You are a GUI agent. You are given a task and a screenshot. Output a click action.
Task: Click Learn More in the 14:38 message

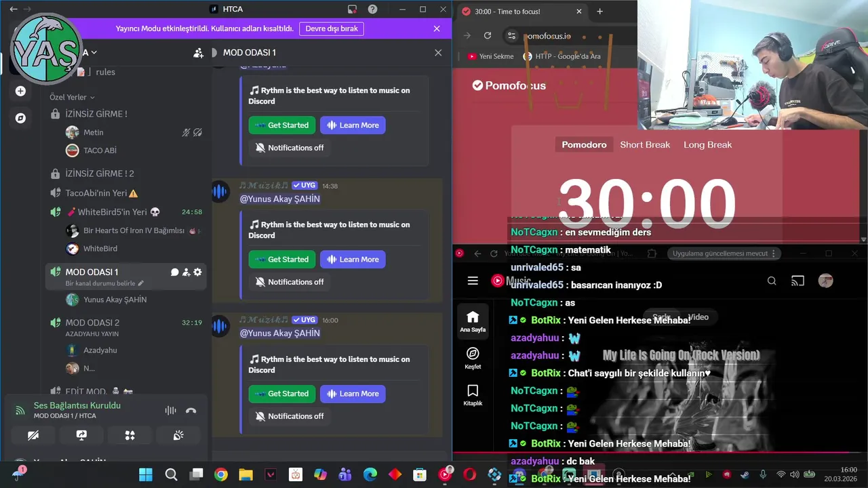[353, 260]
